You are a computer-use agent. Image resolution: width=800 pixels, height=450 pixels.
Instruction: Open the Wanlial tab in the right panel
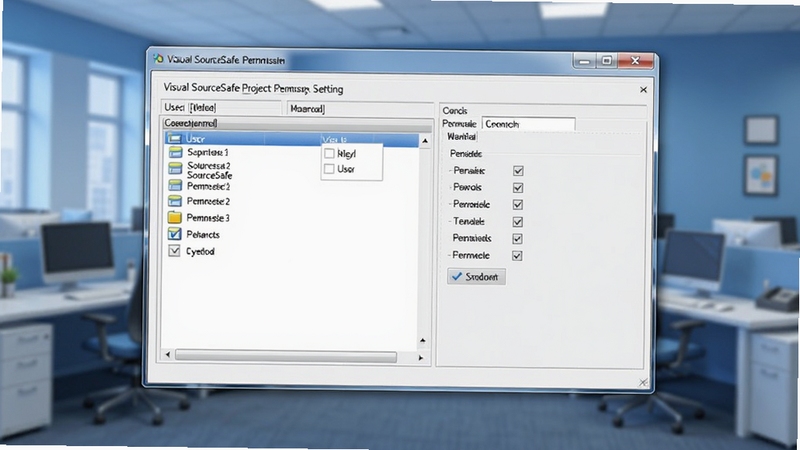(x=461, y=137)
